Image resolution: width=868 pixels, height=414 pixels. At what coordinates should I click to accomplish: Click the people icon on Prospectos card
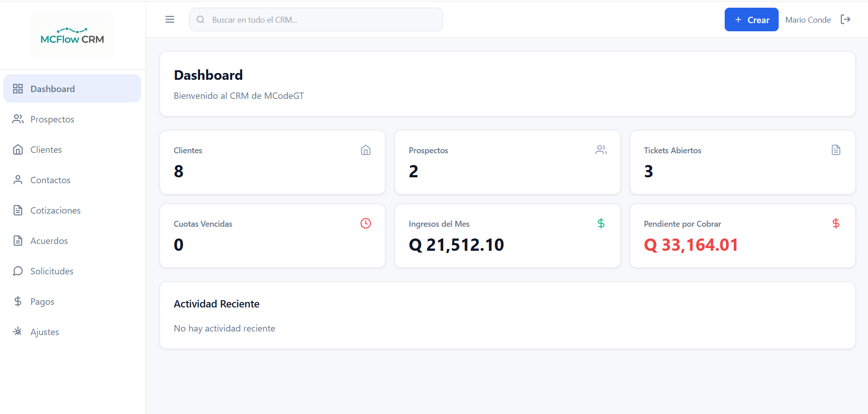[x=601, y=150]
